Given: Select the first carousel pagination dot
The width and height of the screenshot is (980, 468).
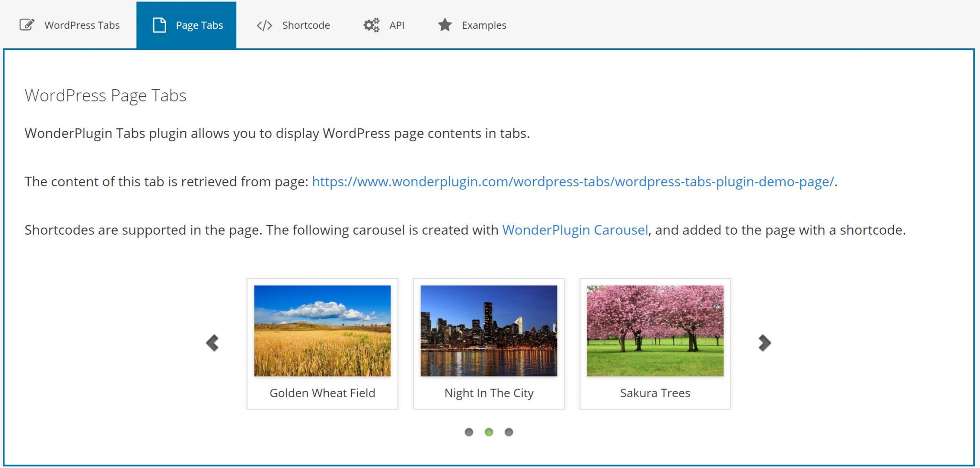Looking at the screenshot, I should 469,432.
